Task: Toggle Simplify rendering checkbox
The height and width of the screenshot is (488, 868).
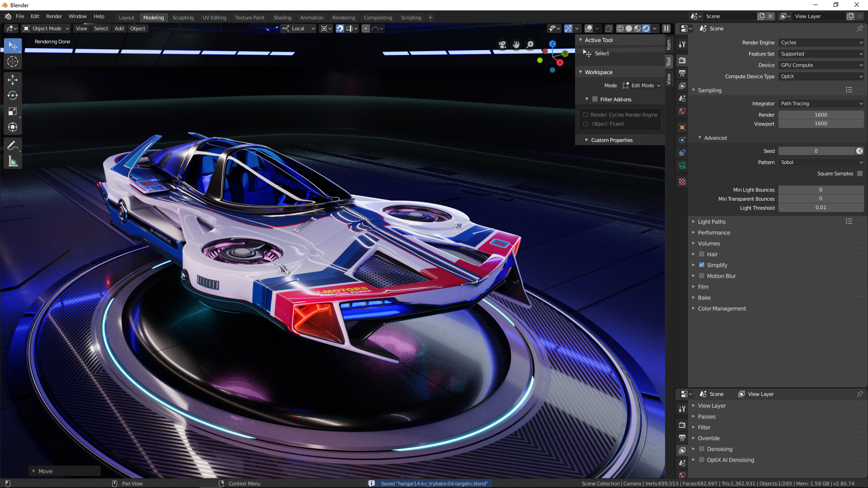Action: pyautogui.click(x=702, y=264)
